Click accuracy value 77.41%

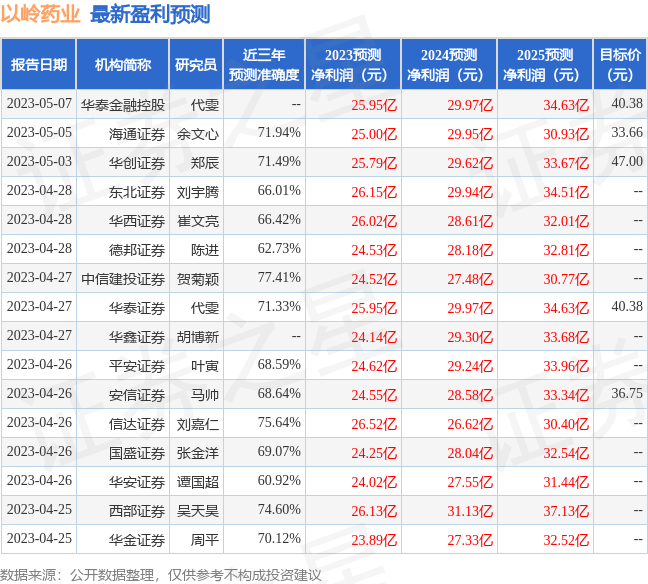pyautogui.click(x=279, y=277)
